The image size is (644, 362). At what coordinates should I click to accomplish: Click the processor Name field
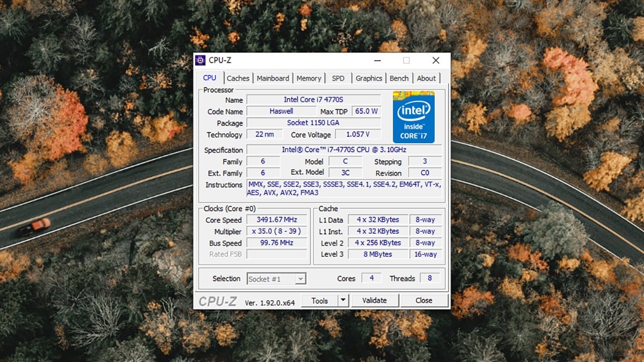click(x=313, y=100)
